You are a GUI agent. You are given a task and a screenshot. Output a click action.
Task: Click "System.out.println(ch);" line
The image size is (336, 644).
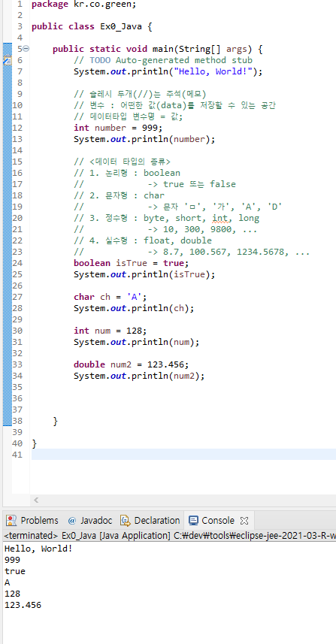click(134, 308)
